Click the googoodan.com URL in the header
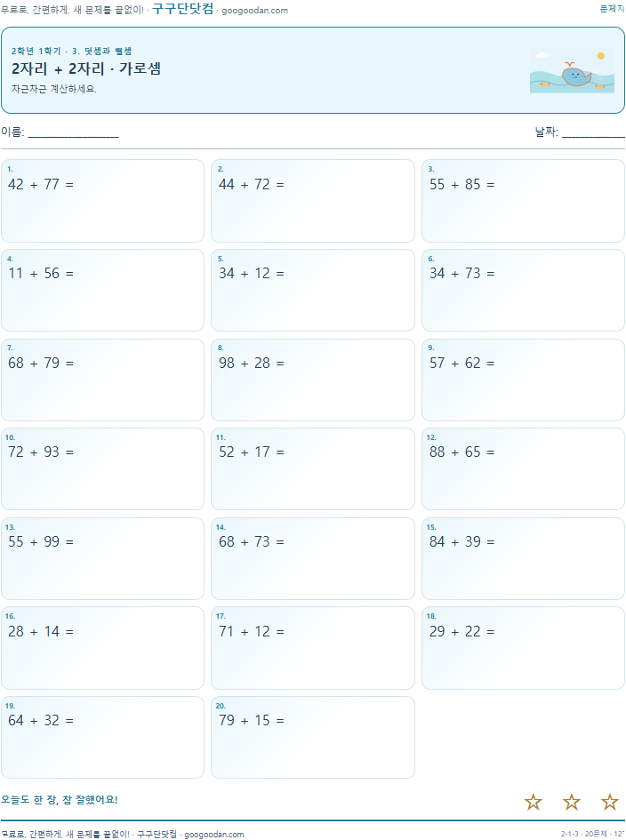The image size is (626, 840). tap(254, 10)
